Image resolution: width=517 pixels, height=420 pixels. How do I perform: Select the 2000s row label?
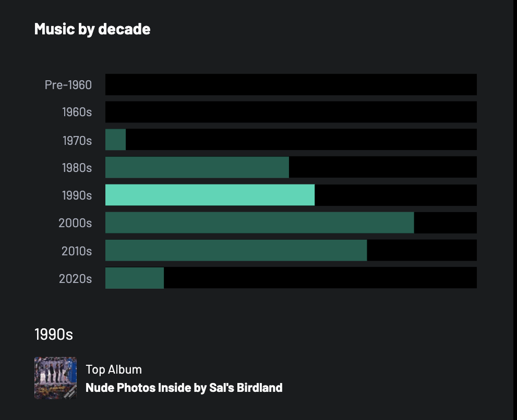click(x=75, y=223)
